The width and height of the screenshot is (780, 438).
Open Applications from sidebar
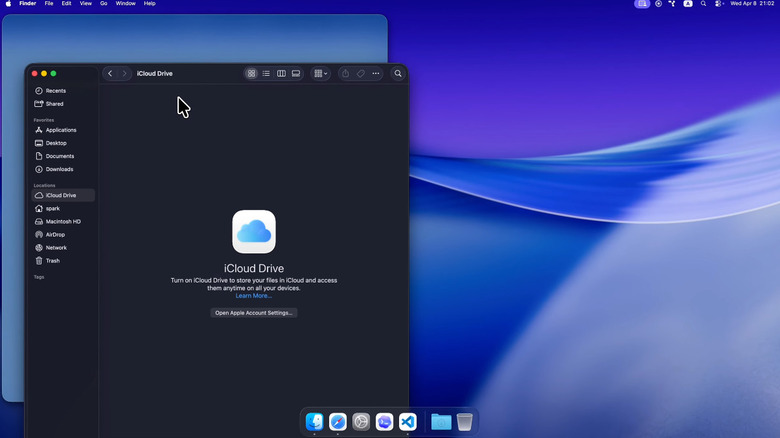tap(63, 130)
